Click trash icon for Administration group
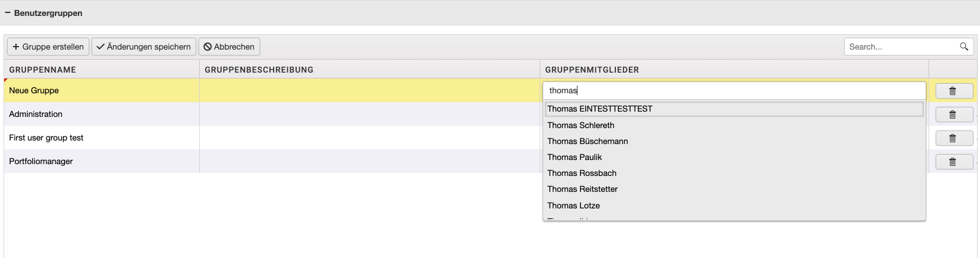This screenshot has height=258, width=980. [x=953, y=115]
